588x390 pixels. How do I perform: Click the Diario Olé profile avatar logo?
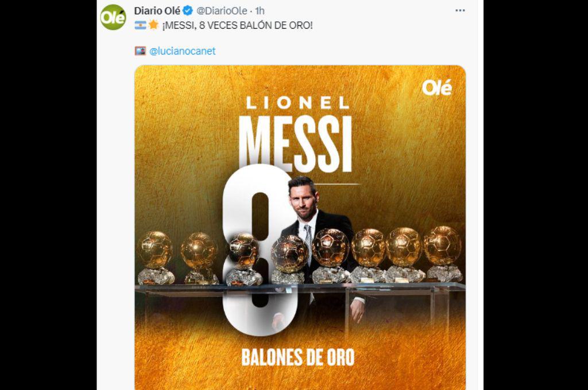[x=114, y=14]
